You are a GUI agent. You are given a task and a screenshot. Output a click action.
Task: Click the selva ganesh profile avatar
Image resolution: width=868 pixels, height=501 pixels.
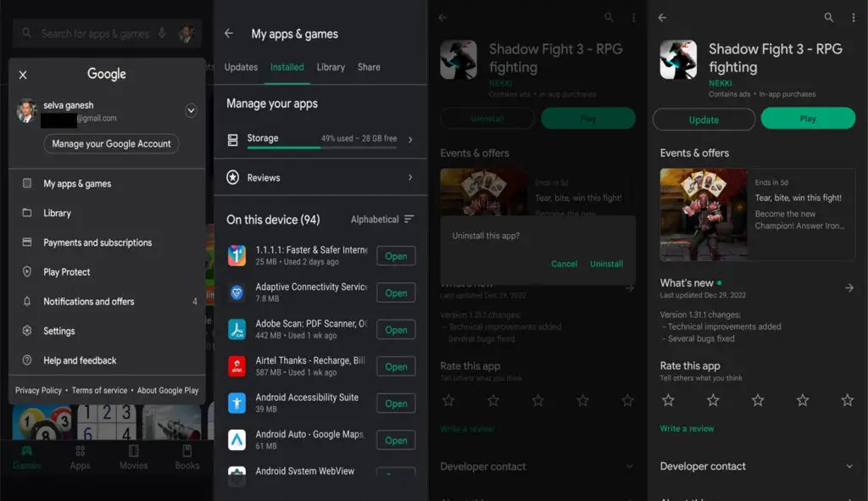click(26, 111)
